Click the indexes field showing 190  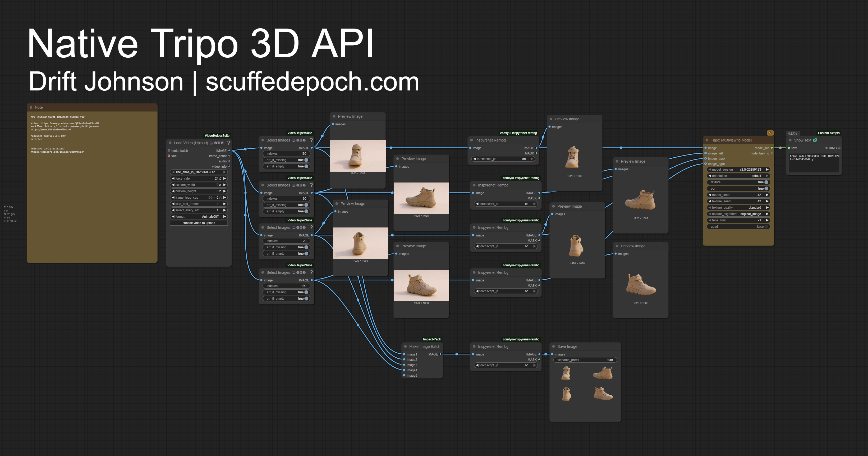click(286, 286)
